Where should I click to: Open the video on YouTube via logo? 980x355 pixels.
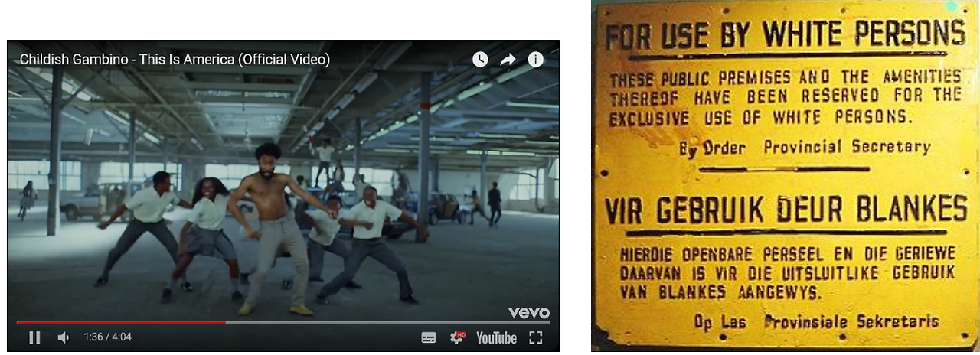496,337
